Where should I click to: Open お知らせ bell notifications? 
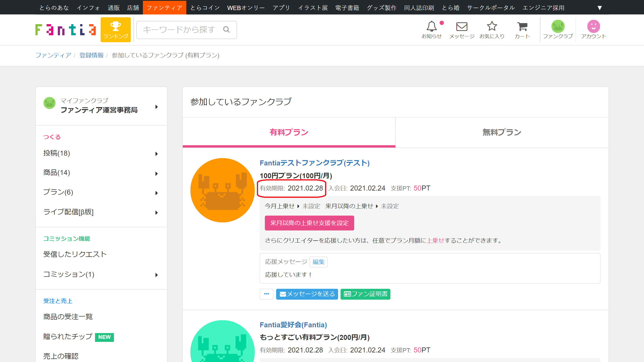432,30
